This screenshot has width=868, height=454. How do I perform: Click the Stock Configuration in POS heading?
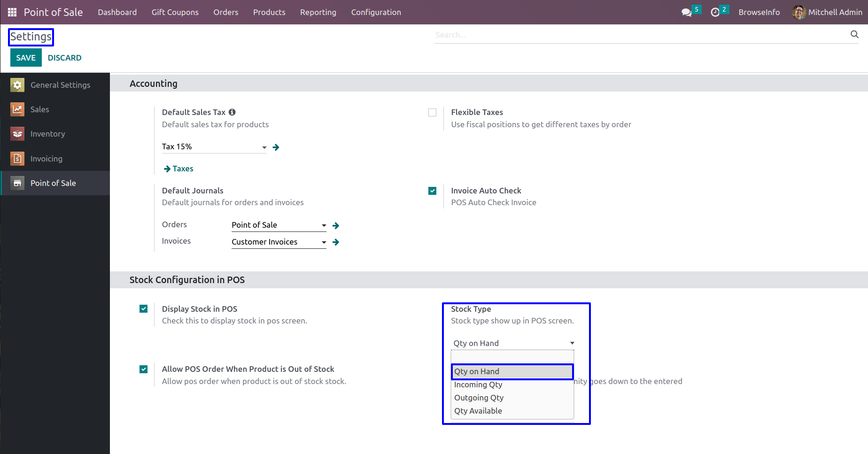coord(187,280)
